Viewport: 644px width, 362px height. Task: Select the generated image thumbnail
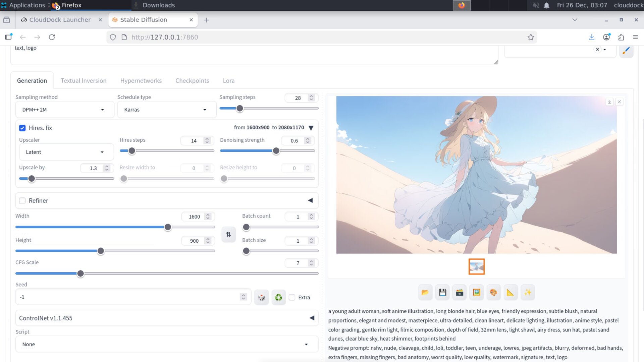point(476,266)
